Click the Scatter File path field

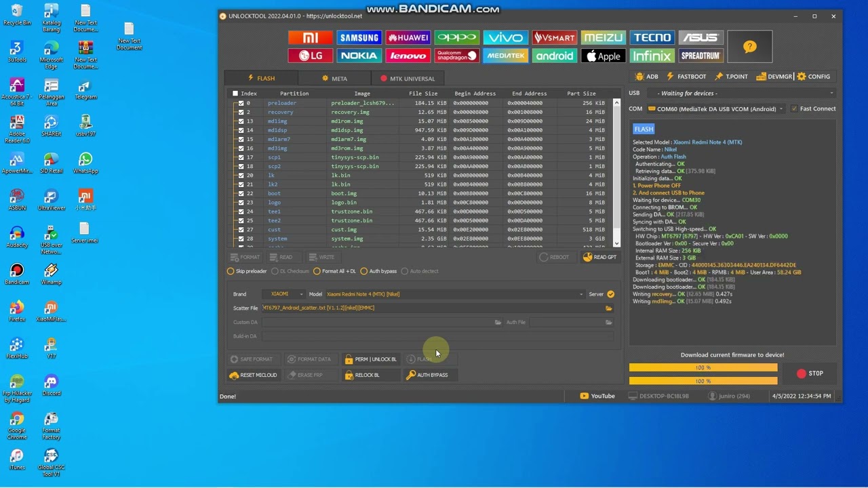[x=432, y=308]
